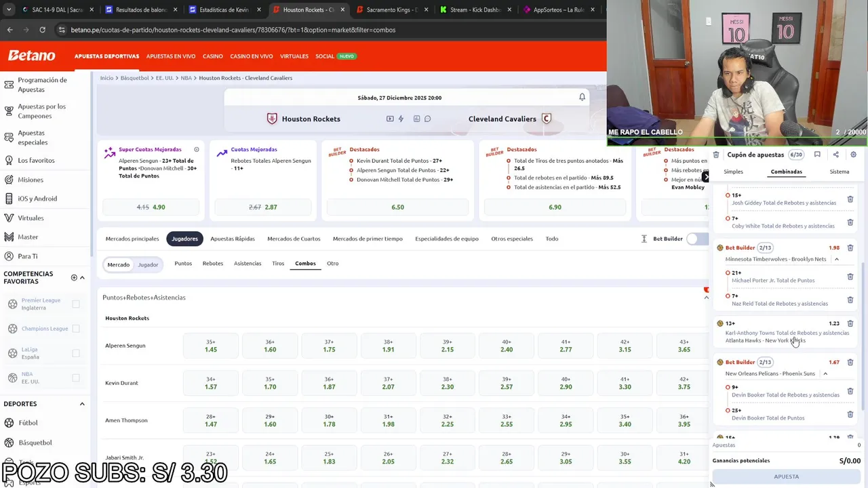The width and height of the screenshot is (868, 488).
Task: Collapse Minnesota Timberwolves - Brooklyn Nets bet builder
Action: point(836,259)
